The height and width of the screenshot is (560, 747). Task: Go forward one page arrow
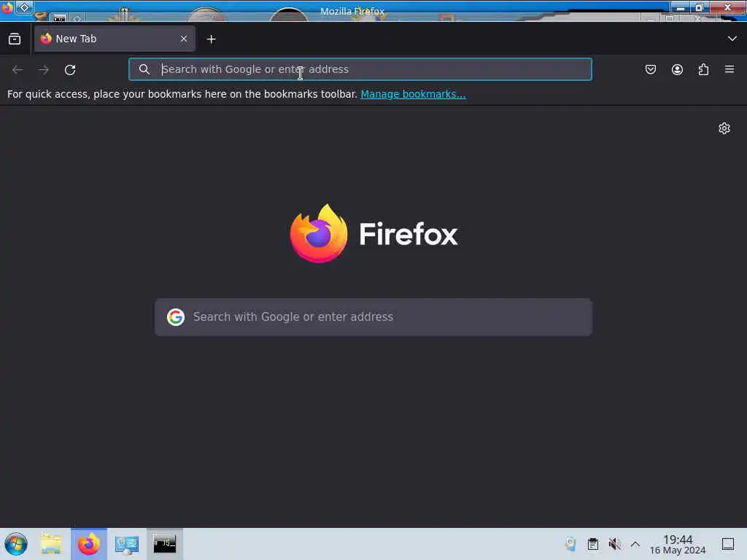[44, 69]
